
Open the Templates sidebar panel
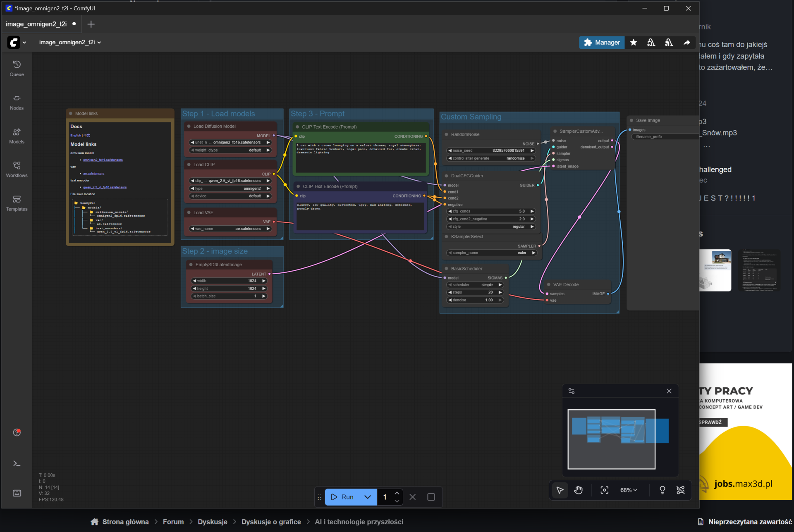pos(17,203)
